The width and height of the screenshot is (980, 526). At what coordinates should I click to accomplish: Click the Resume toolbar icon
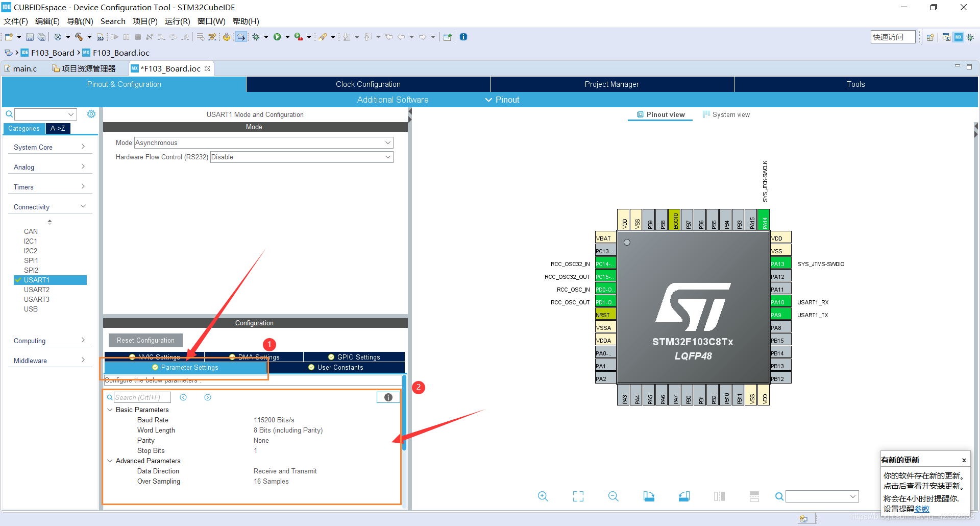[114, 37]
